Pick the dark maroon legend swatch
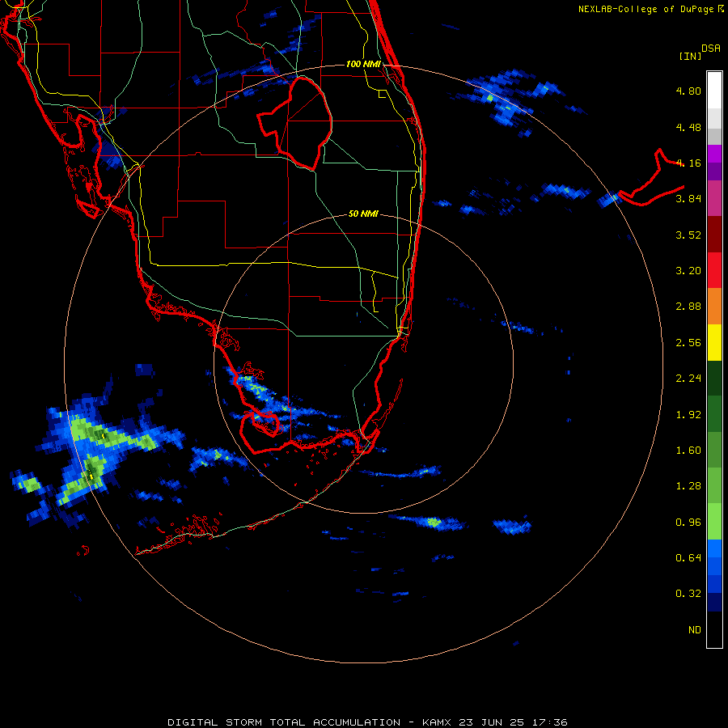728x728 pixels. point(714,235)
